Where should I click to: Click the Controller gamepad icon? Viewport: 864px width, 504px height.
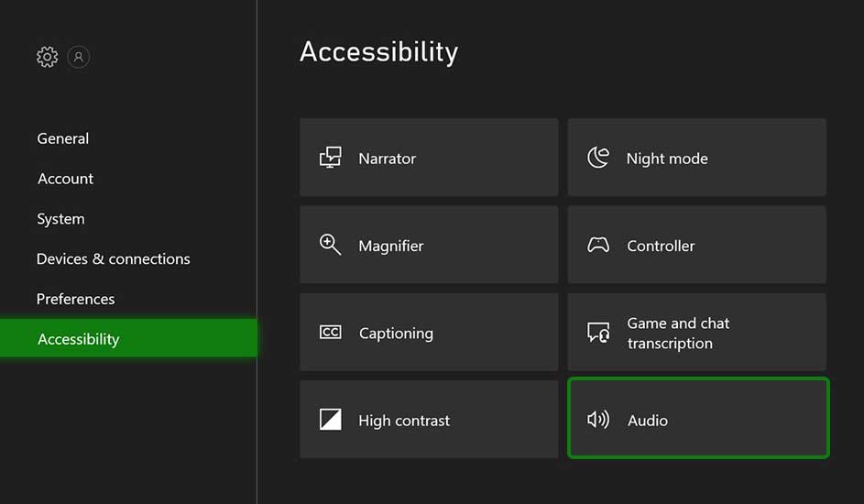[x=598, y=246]
